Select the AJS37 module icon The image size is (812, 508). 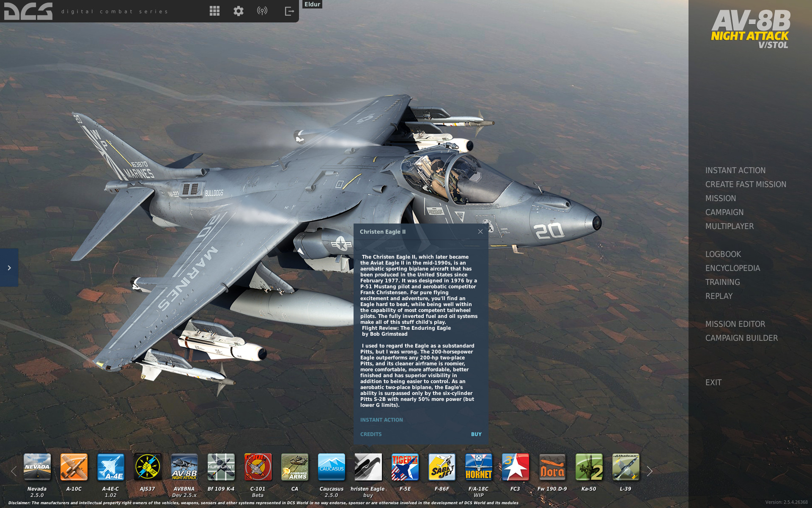(x=148, y=467)
